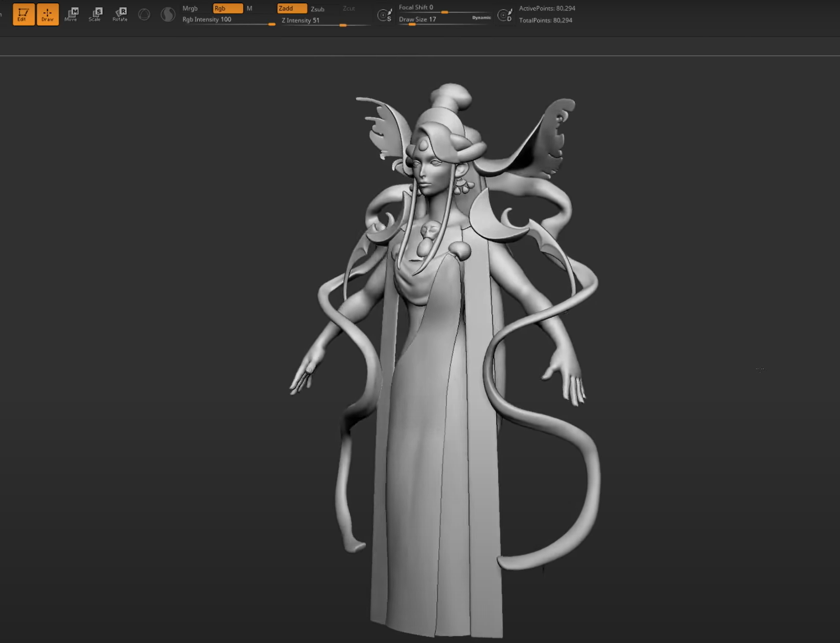Click the half-shaded sculptris sphere icon
Image resolution: width=840 pixels, height=643 pixels.
(168, 15)
